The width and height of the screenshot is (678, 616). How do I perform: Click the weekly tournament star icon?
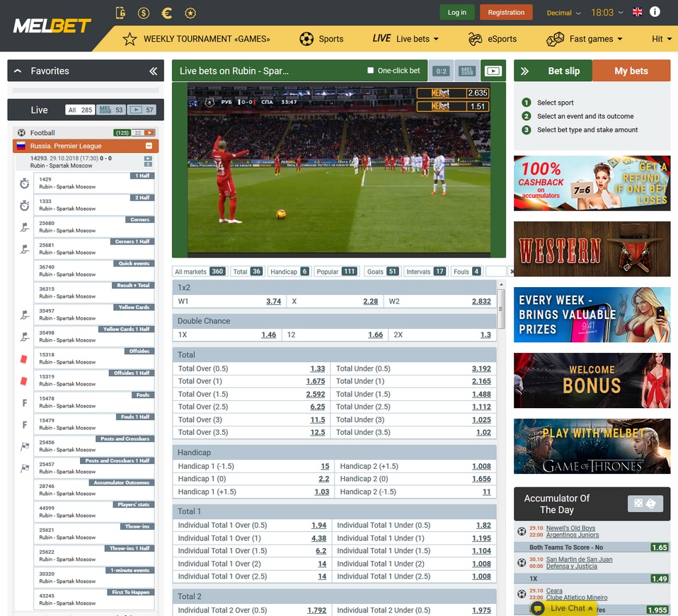pyautogui.click(x=130, y=39)
